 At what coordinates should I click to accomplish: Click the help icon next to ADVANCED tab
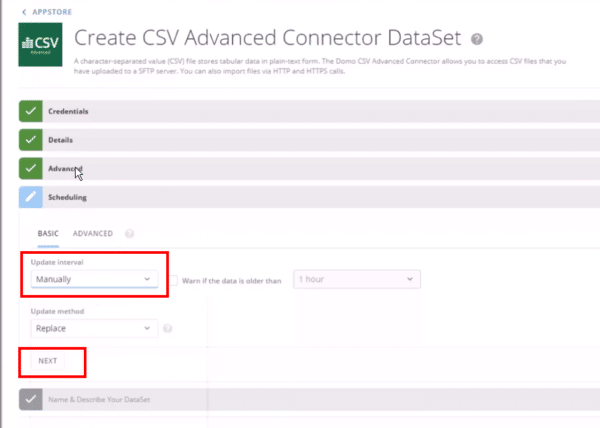[130, 234]
